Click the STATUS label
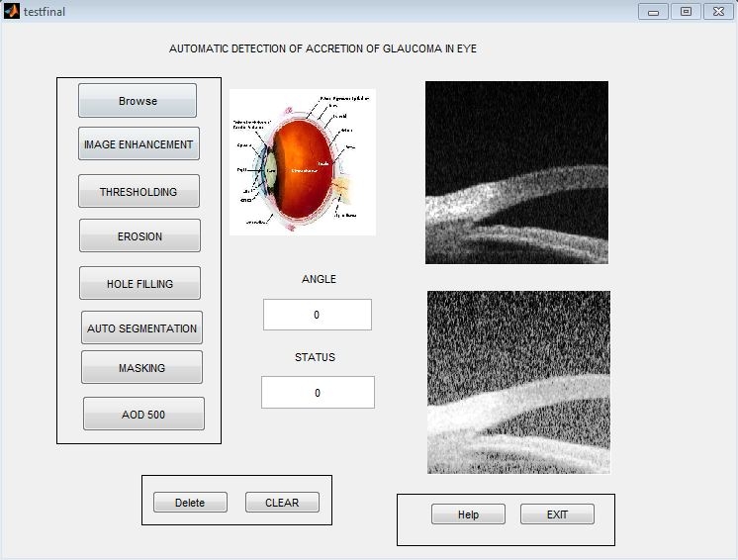The image size is (738, 560). click(x=315, y=357)
